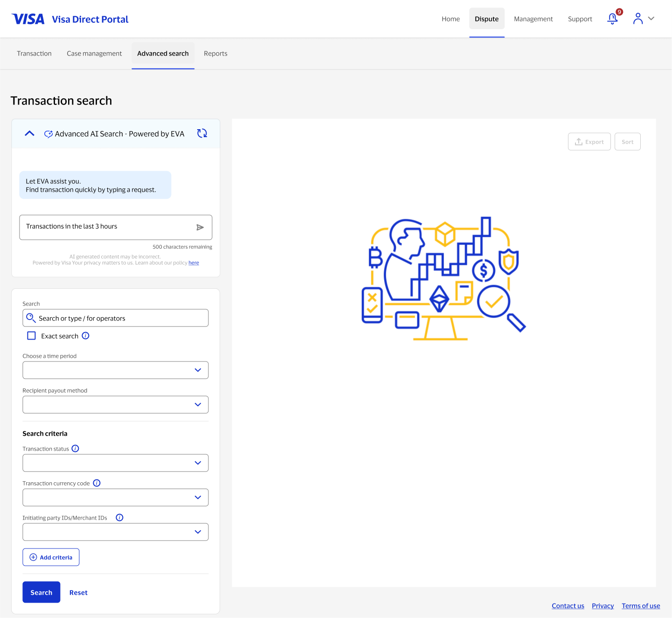Click the Visa logo
This screenshot has height=618, width=672.
click(x=28, y=19)
